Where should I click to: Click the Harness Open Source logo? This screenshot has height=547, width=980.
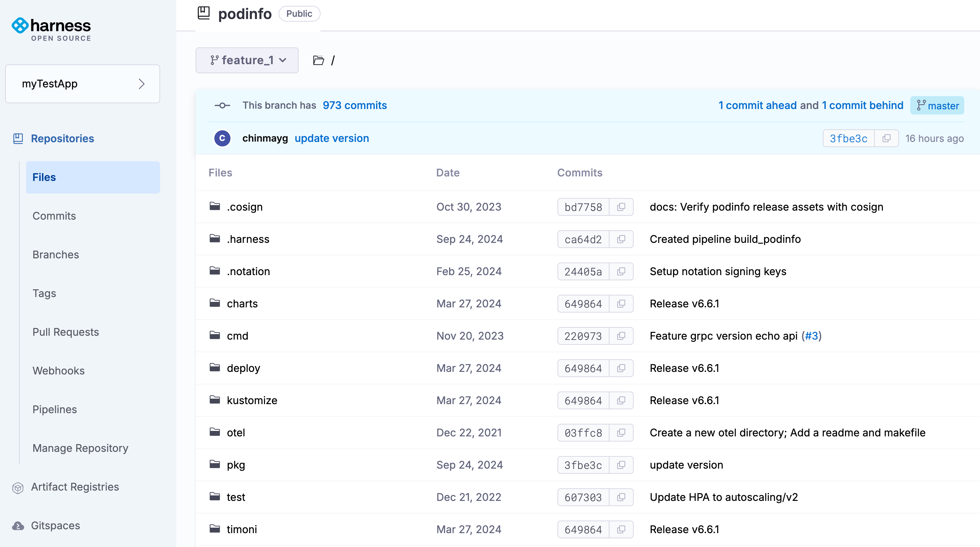(51, 30)
